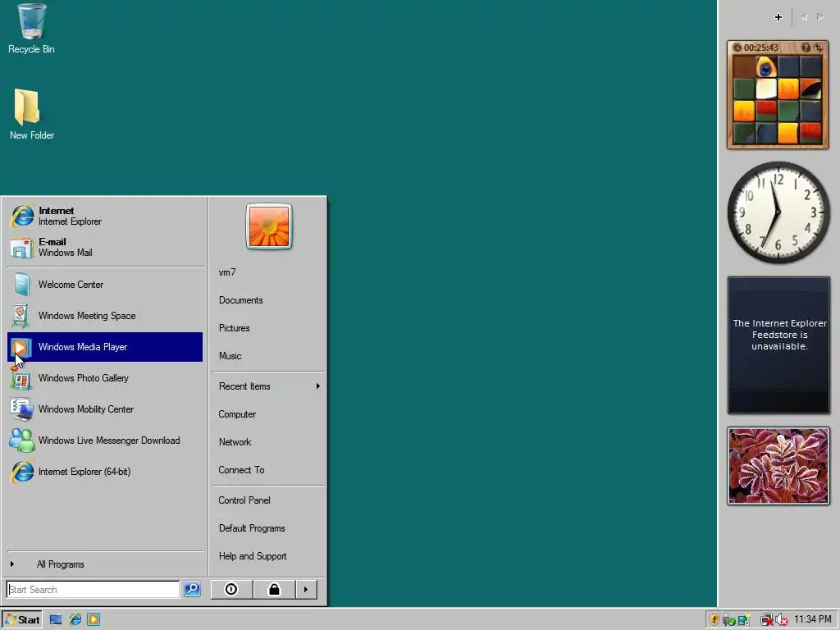The height and width of the screenshot is (630, 840).
Task: Click the puzzle gadget shuffle icon
Action: tap(818, 48)
